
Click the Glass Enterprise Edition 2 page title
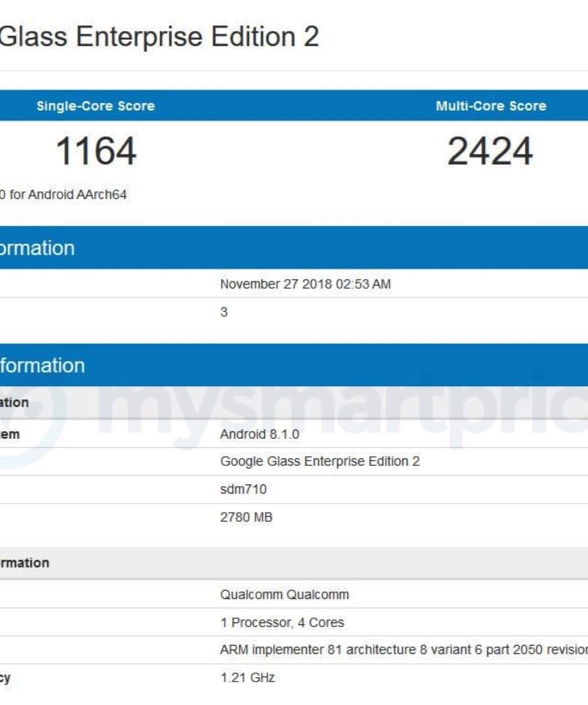pos(159,37)
